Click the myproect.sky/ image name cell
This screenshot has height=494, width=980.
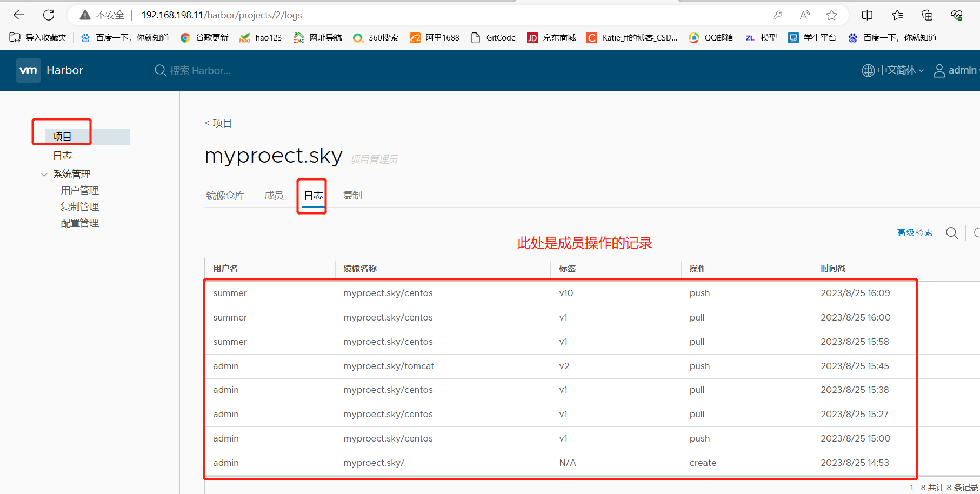[374, 463]
